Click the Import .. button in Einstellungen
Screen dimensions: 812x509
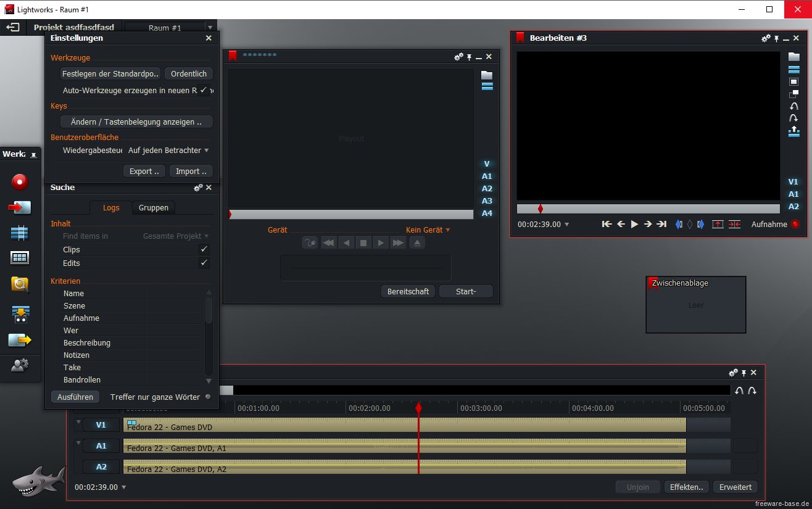(191, 172)
